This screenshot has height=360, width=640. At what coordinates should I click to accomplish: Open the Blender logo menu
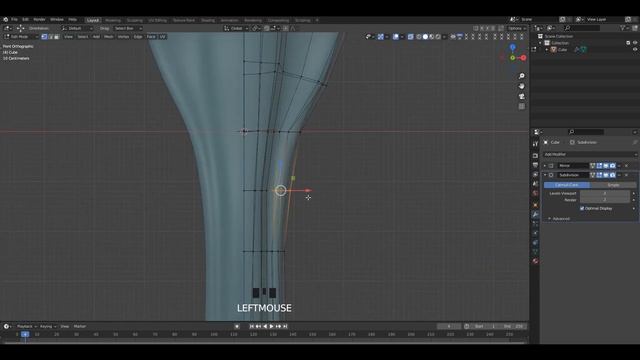click(x=5, y=20)
